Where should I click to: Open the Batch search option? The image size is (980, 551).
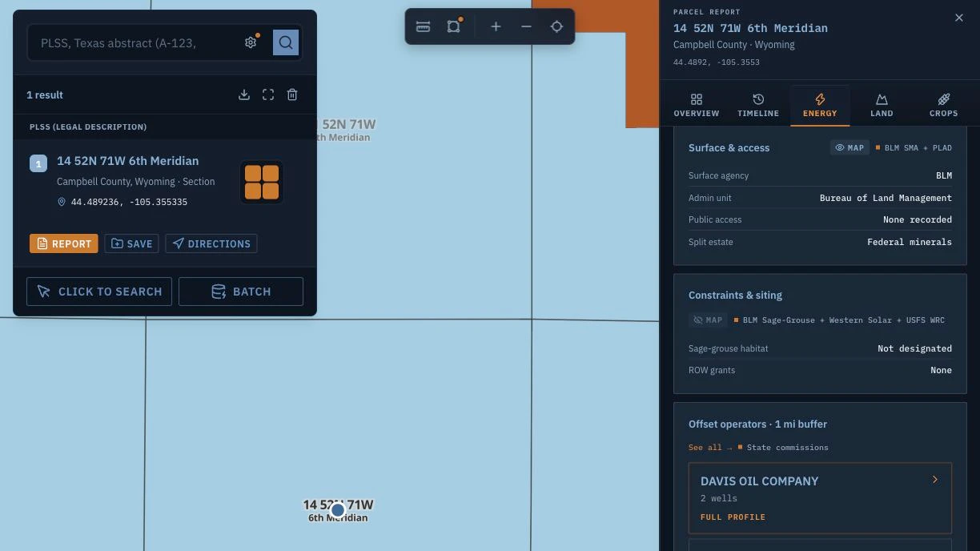click(241, 292)
